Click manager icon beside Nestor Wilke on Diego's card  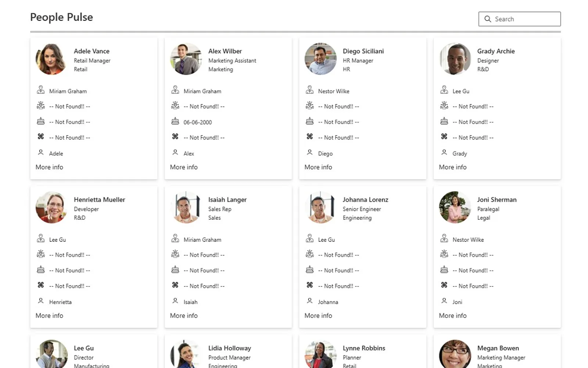[x=310, y=90]
